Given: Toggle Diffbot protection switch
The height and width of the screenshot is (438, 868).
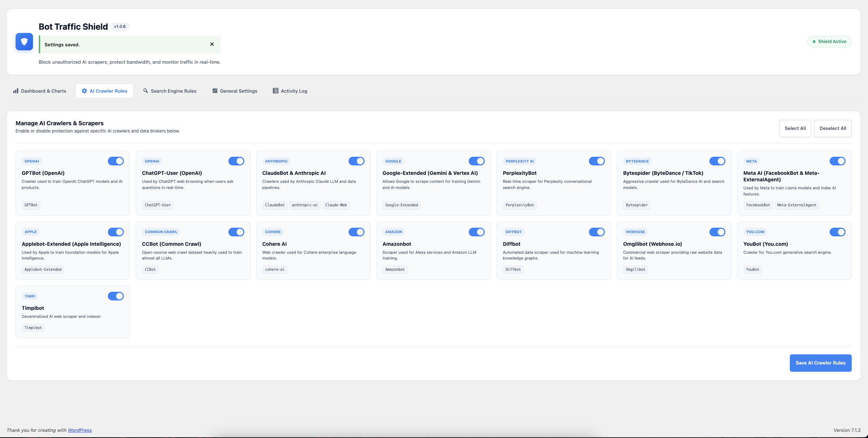Looking at the screenshot, I should pos(597,232).
